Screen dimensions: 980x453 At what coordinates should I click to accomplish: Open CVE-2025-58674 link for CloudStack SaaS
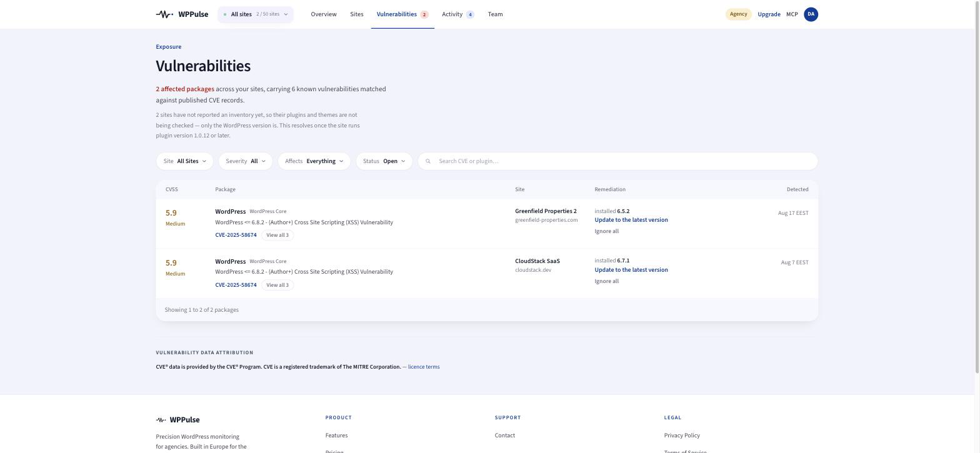[x=236, y=285]
